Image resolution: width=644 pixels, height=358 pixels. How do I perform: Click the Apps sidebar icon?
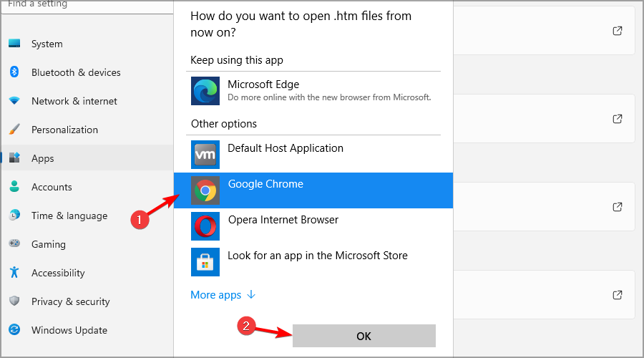point(14,158)
